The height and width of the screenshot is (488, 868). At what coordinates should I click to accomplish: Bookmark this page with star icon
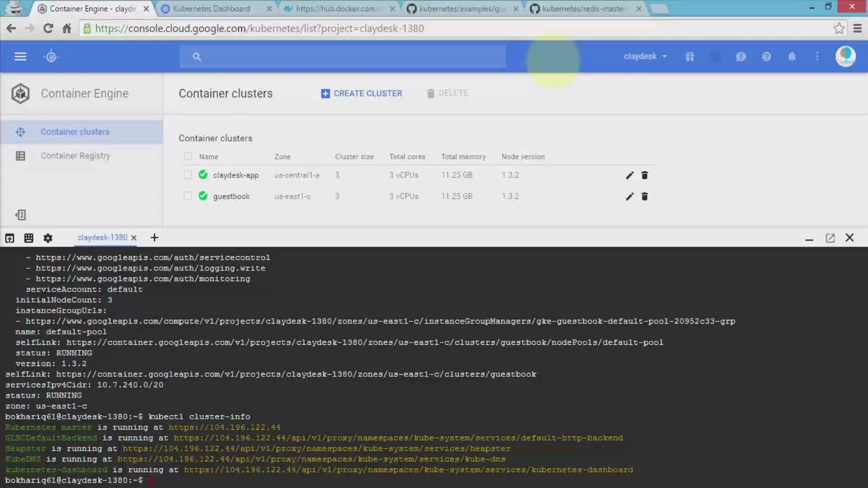pos(839,28)
